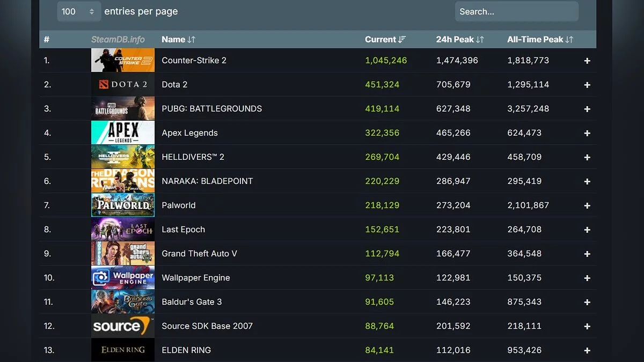This screenshot has height=362, width=644.
Task: Click the # column header
Action: [47, 39]
